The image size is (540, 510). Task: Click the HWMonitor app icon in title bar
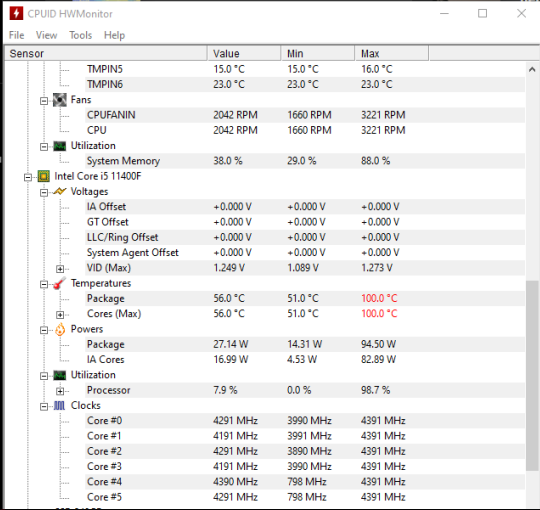(16, 14)
